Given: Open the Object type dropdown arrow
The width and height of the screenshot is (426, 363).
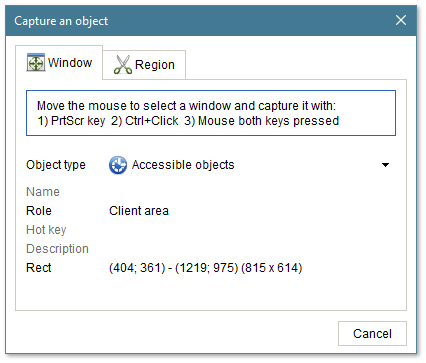Looking at the screenshot, I should (x=385, y=165).
